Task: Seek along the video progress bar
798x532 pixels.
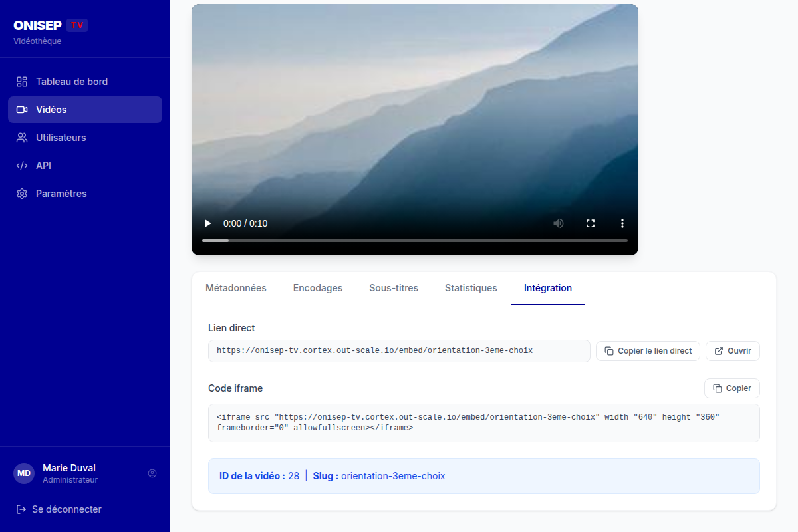Action: coord(415,240)
